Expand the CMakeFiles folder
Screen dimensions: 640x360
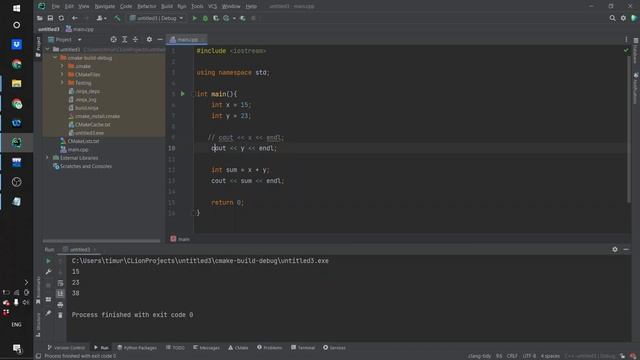tap(62, 75)
